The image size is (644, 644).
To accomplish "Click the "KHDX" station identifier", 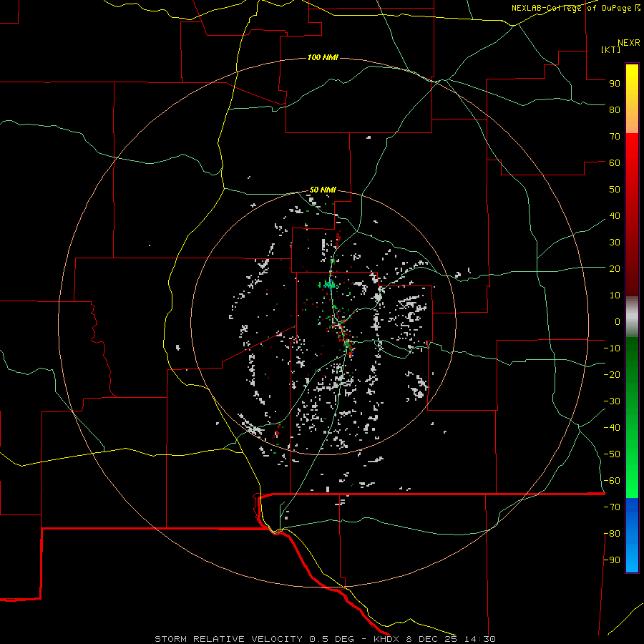I will (x=386, y=639).
